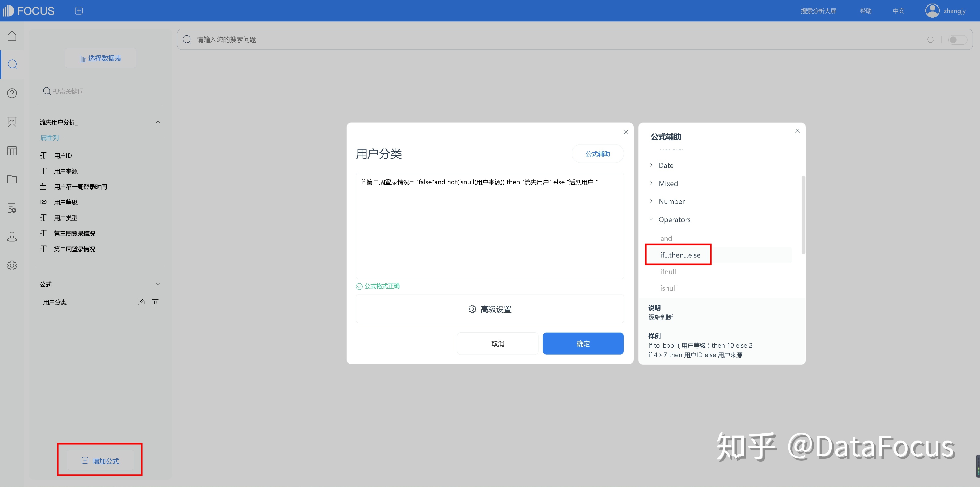
Task: Select the 第三周登录情况 column
Action: [x=74, y=234]
